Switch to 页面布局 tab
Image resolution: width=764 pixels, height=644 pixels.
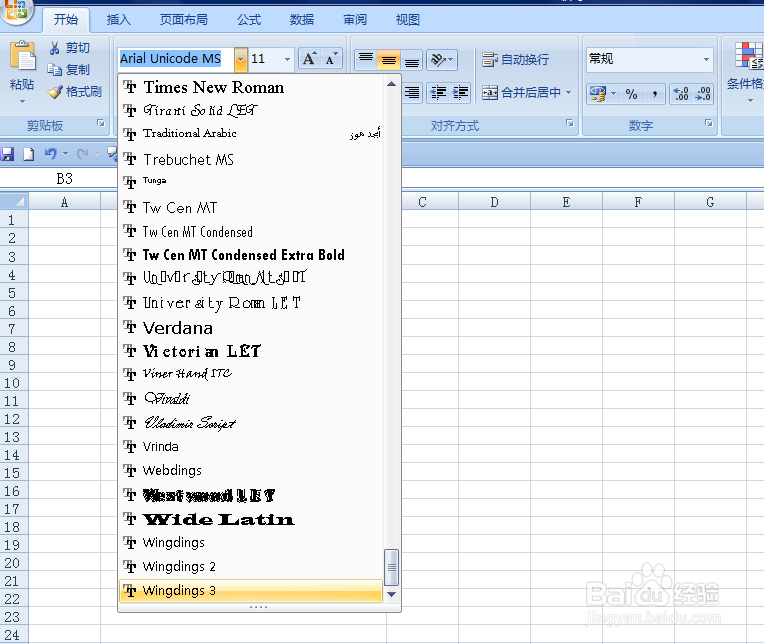coord(184,19)
